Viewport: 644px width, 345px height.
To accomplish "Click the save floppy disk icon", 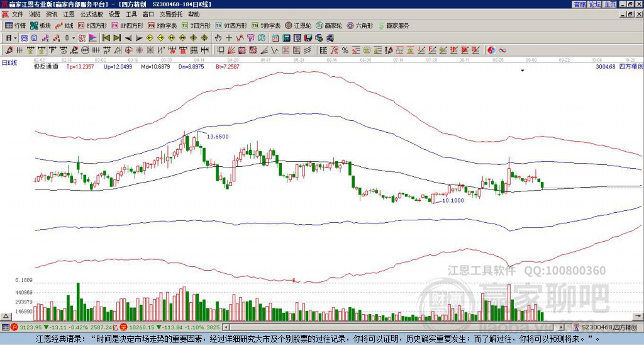I will pyautogui.click(x=308, y=38).
